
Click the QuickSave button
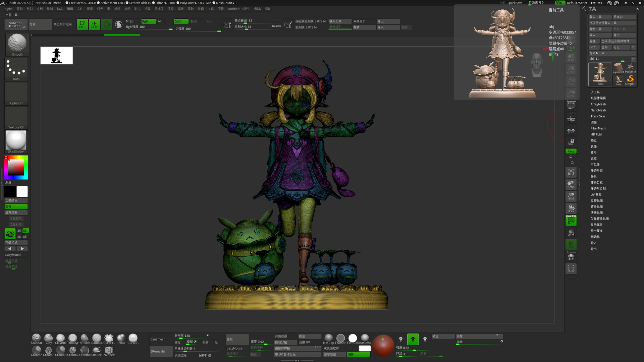click(515, 3)
